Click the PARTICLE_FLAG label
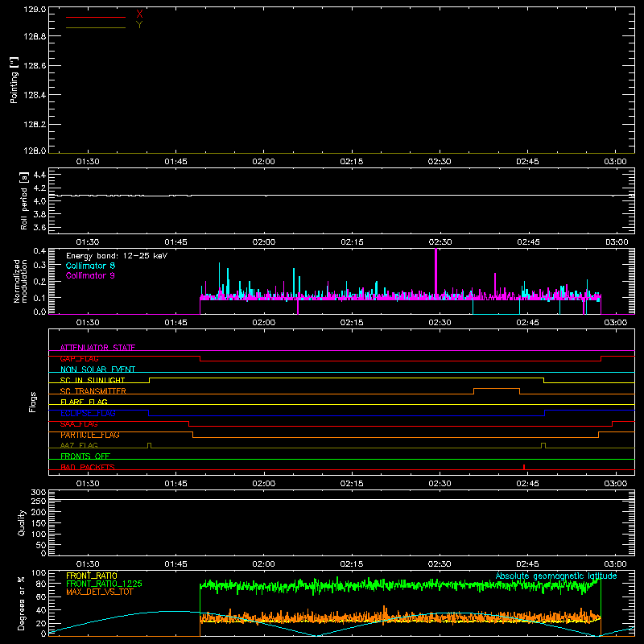The width and height of the screenshot is (644, 644). click(x=90, y=435)
